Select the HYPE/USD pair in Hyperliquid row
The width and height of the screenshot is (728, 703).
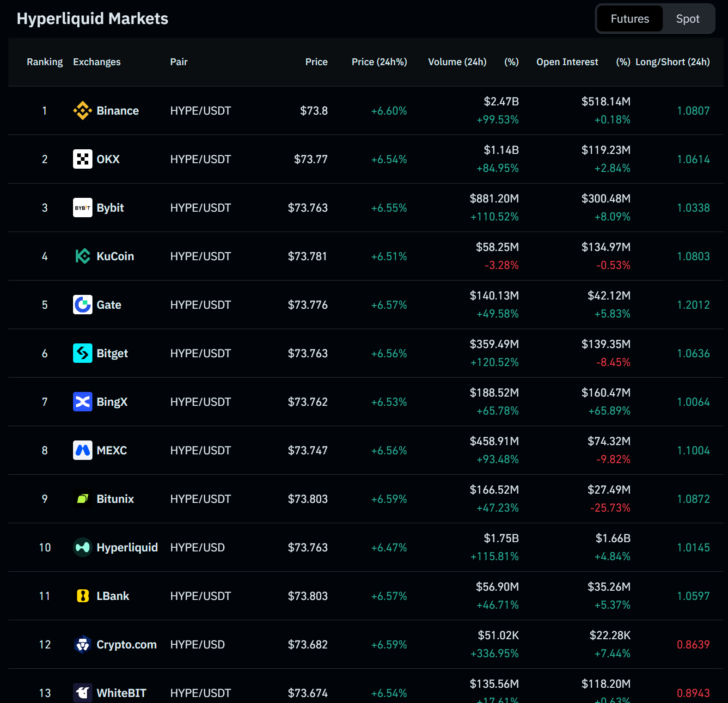click(197, 547)
